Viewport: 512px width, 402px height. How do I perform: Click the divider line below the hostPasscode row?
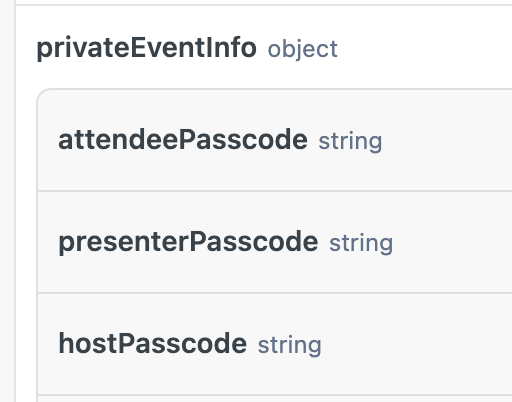(275, 395)
